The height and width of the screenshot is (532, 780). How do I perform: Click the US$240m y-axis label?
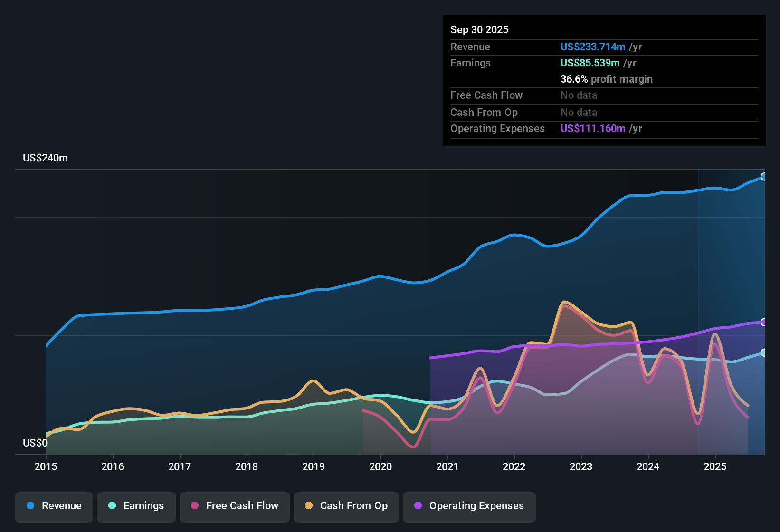(45, 158)
